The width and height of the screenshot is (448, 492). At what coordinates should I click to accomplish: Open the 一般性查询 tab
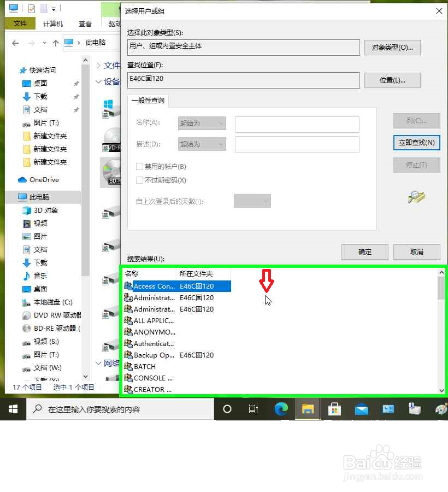(x=149, y=101)
